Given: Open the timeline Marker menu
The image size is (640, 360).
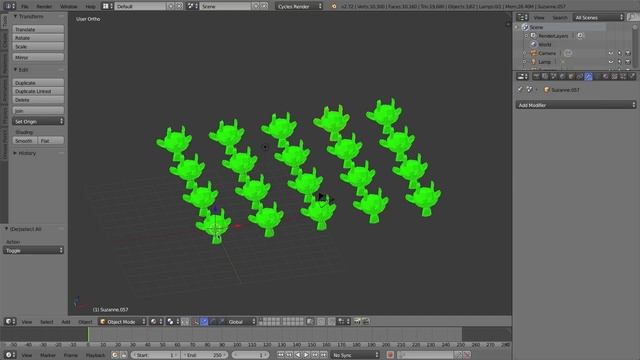Looking at the screenshot, I should [48, 355].
